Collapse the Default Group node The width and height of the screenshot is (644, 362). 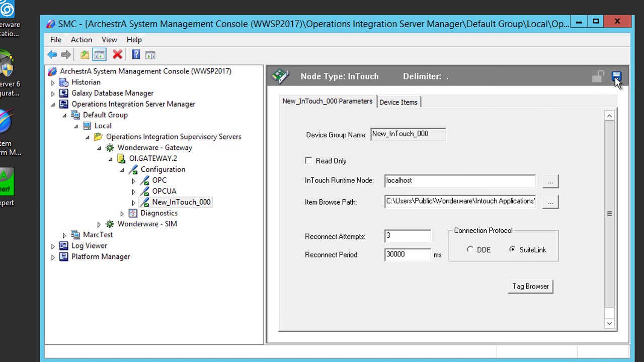tap(64, 115)
